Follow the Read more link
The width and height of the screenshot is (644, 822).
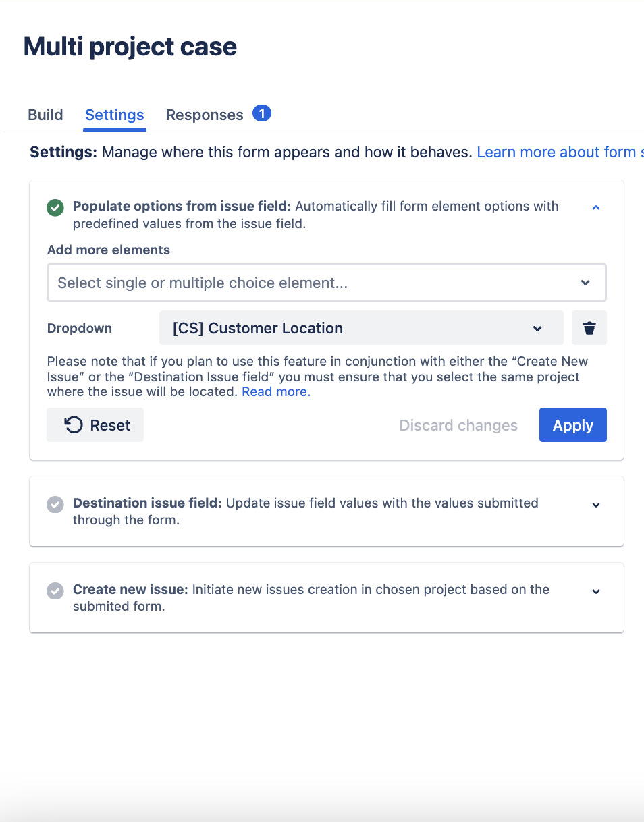point(276,392)
